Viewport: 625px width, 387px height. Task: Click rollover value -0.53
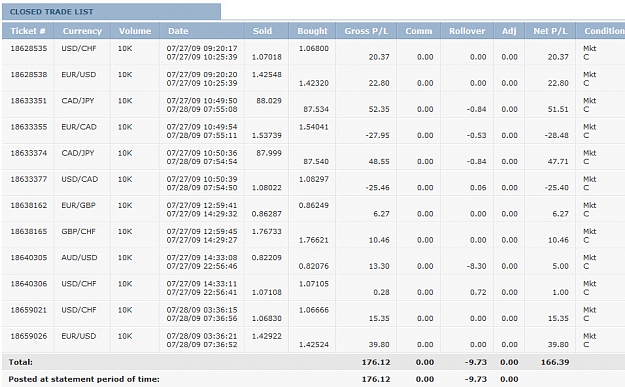click(x=476, y=136)
